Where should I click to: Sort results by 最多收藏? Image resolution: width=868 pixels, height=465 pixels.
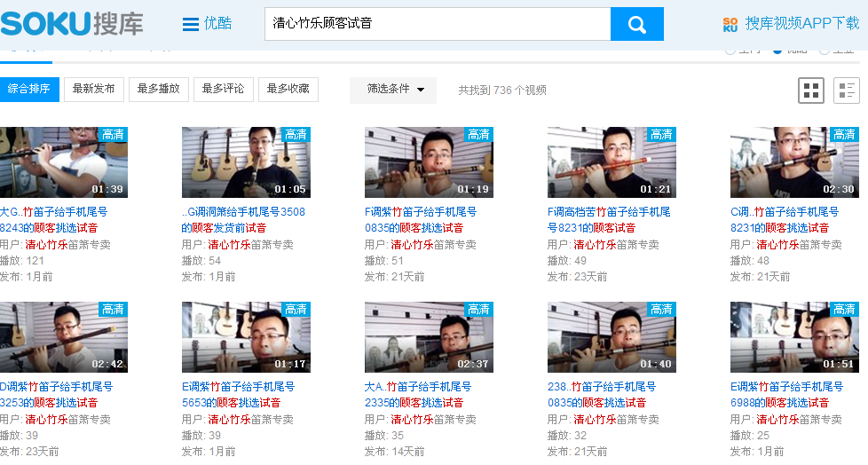click(288, 90)
